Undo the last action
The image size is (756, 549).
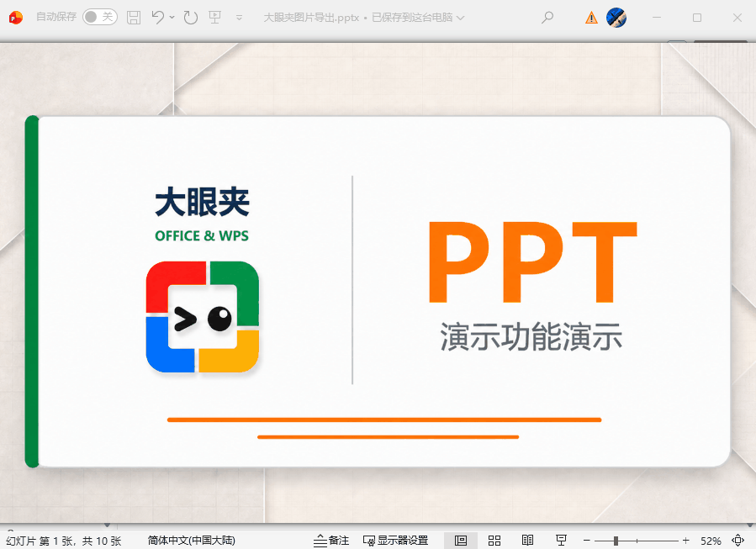point(157,18)
